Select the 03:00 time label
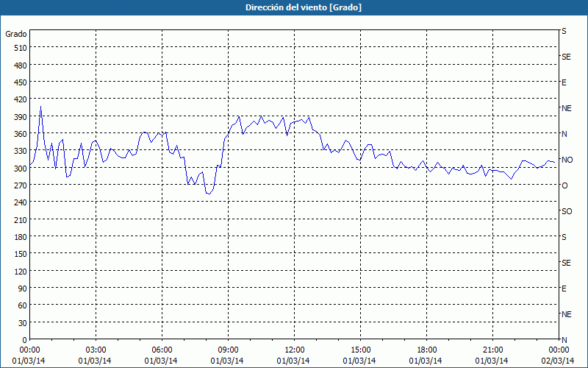The width and height of the screenshot is (588, 368). click(96, 350)
